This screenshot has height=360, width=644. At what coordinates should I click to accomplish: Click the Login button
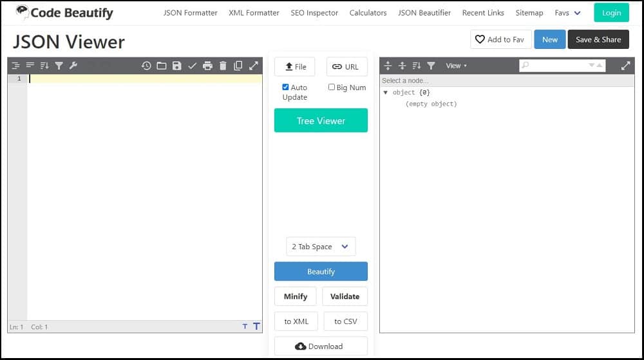tap(611, 13)
